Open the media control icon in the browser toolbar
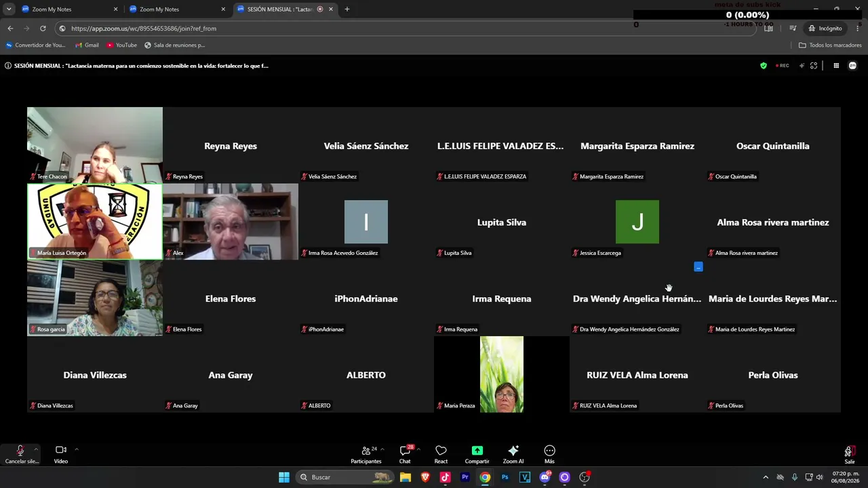The height and width of the screenshot is (488, 868). (792, 28)
